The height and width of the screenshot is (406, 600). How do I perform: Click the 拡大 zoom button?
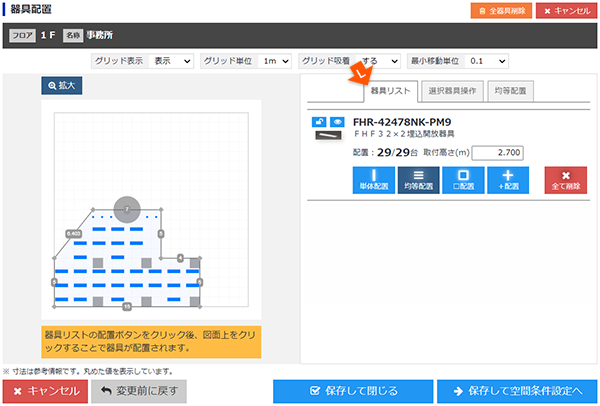tap(62, 86)
